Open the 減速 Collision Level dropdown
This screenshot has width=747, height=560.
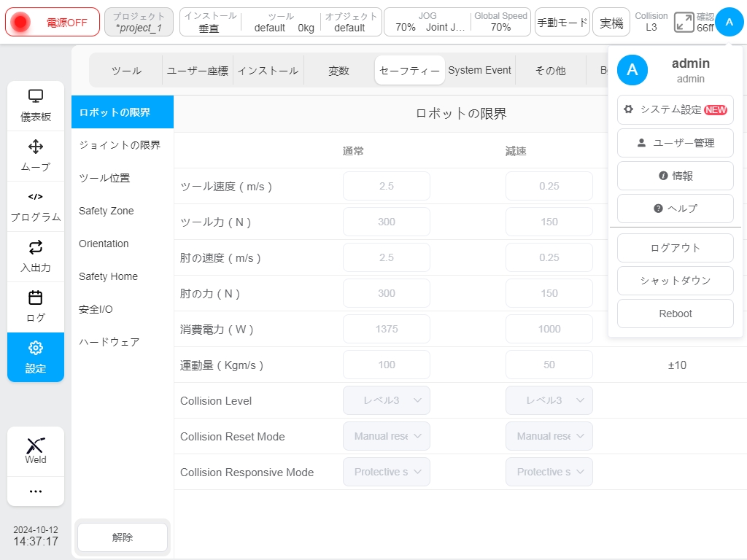549,400
